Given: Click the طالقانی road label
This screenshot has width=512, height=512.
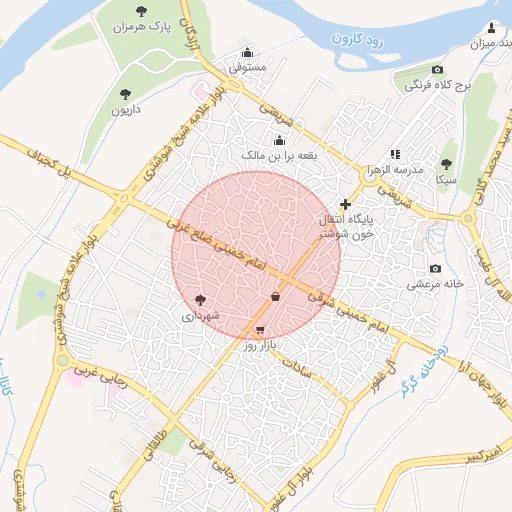Looking at the screenshot, I should [x=155, y=445].
